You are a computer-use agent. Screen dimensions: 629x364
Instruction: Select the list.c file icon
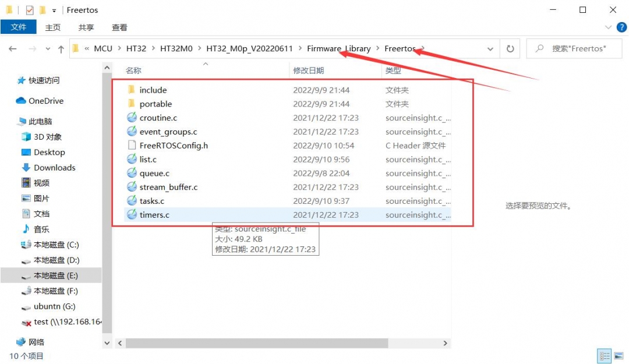132,160
